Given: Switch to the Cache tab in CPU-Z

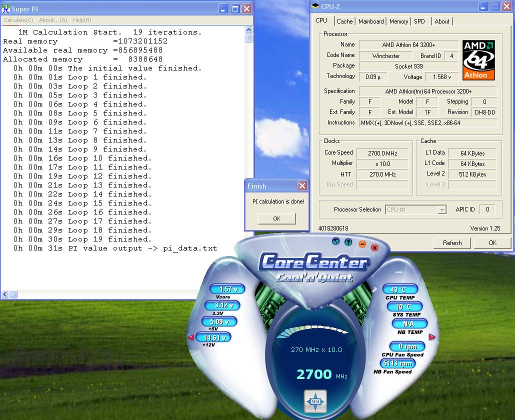Looking at the screenshot, I should (x=344, y=21).
